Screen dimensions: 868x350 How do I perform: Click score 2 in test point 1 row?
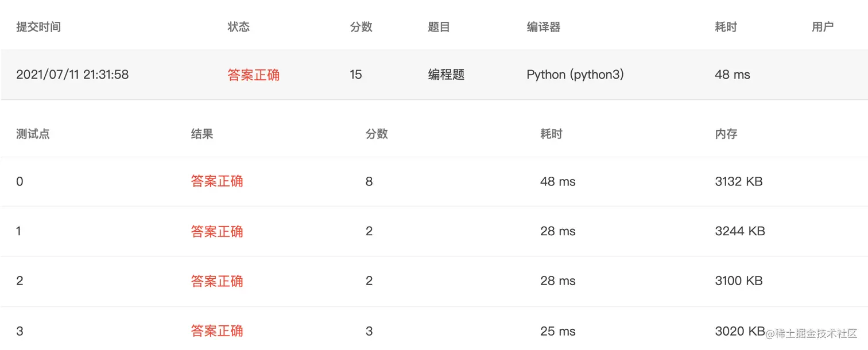click(369, 231)
